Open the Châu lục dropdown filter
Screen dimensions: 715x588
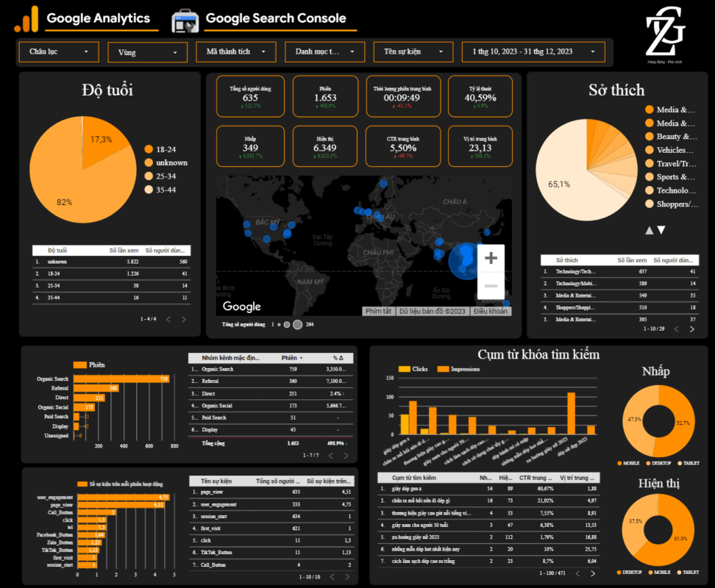[58, 51]
